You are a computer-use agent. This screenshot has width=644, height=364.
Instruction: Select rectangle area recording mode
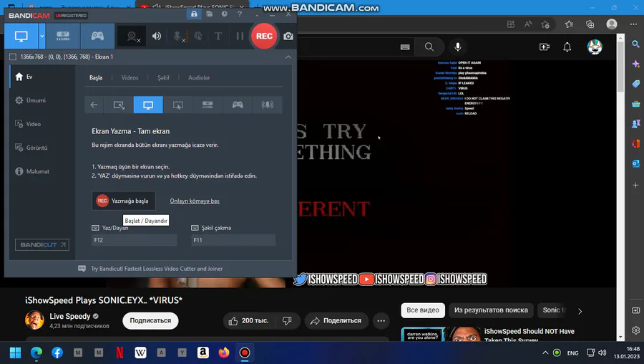(119, 105)
